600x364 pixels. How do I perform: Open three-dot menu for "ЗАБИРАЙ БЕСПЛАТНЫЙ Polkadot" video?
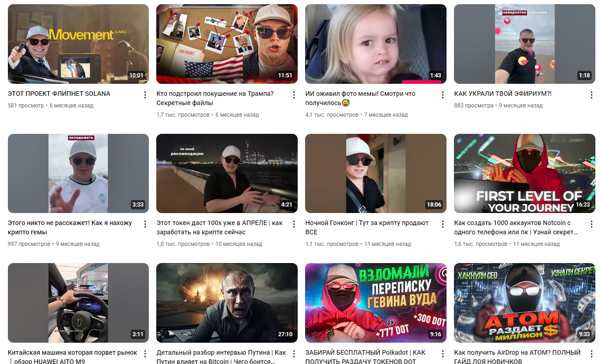(442, 354)
